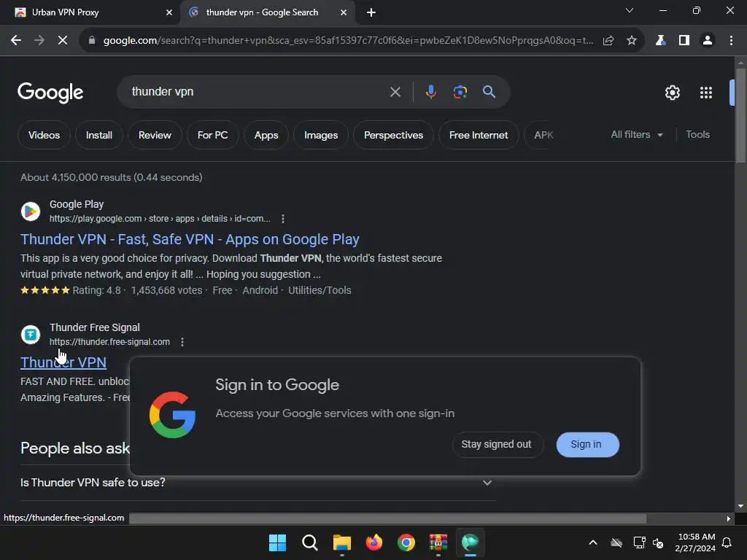Open Thunder VPN Google Play result link

(x=190, y=239)
